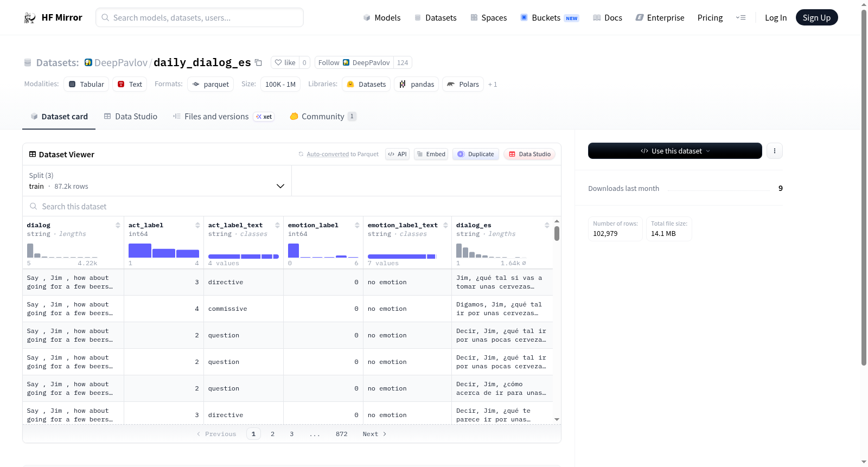
Task: Select the 100K - 1M size tag
Action: click(280, 84)
